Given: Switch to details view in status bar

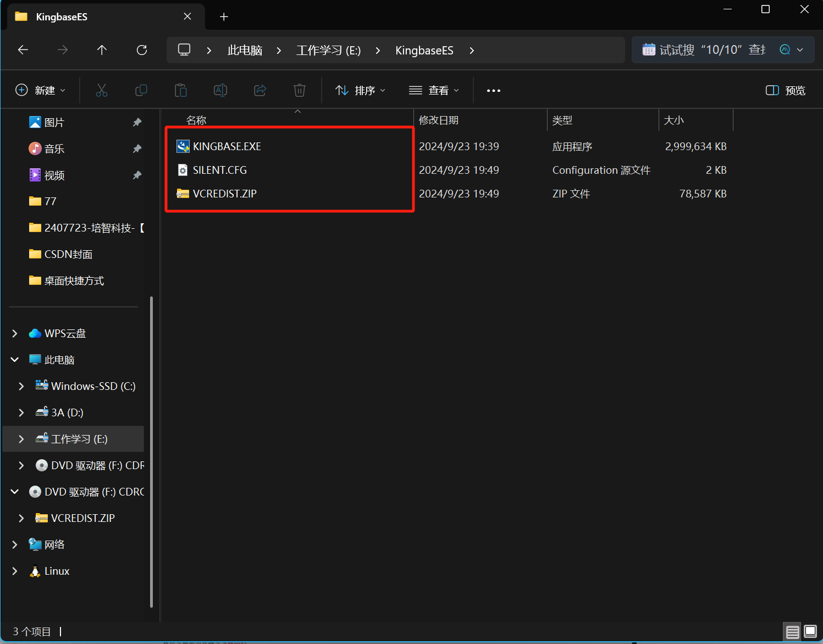Looking at the screenshot, I should pyautogui.click(x=792, y=631).
